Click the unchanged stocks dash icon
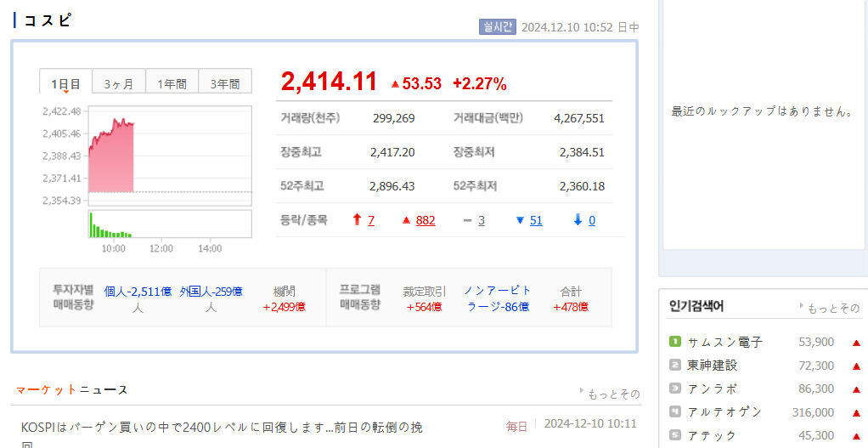This screenshot has width=868, height=448. (467, 220)
